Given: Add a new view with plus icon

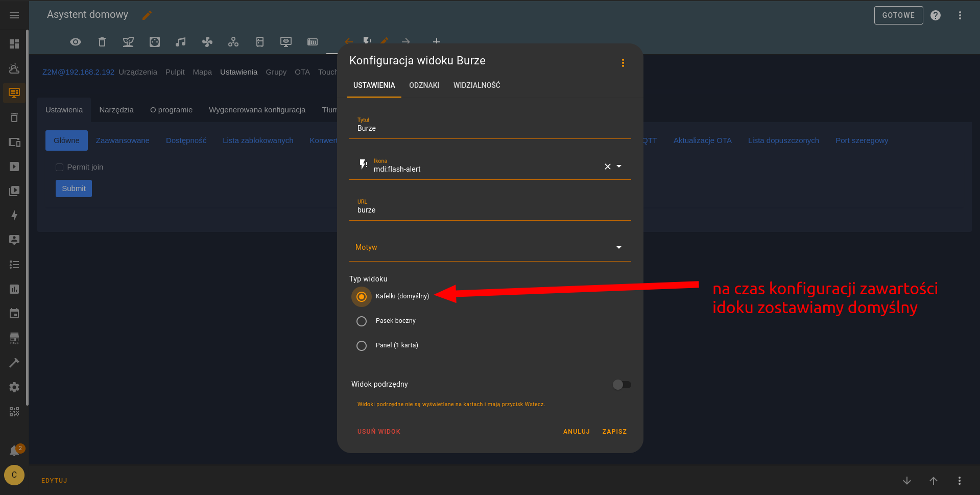Looking at the screenshot, I should [x=437, y=41].
